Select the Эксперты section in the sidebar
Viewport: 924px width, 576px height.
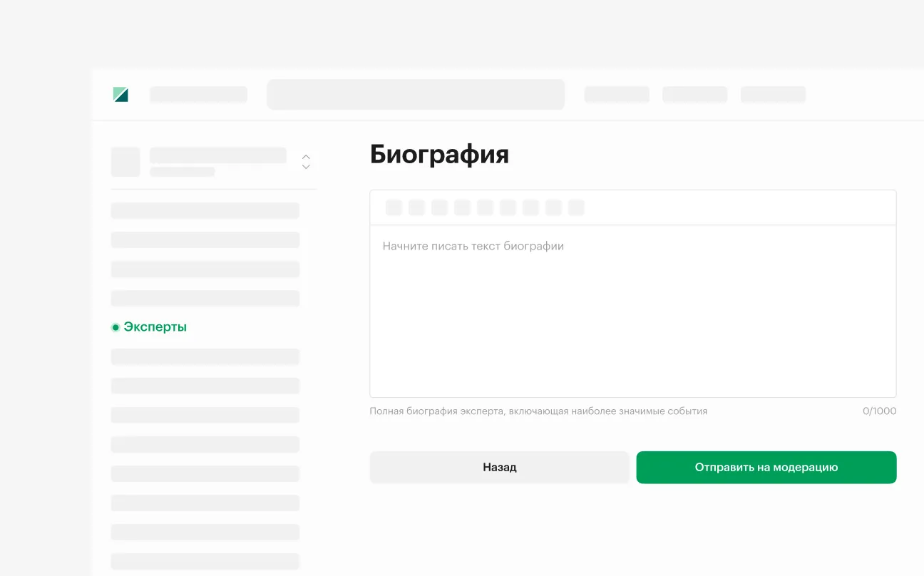tap(155, 326)
